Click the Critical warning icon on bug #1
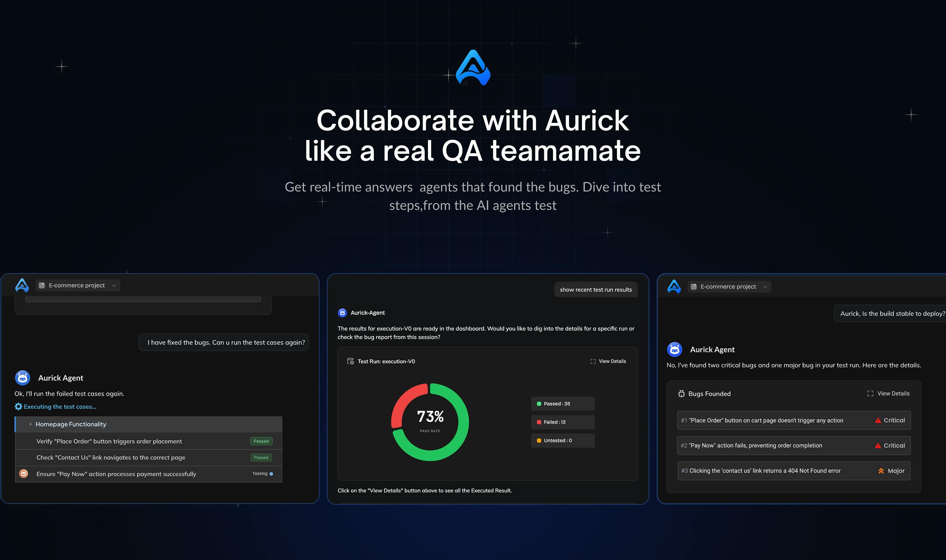This screenshot has width=946, height=560. pos(878,420)
